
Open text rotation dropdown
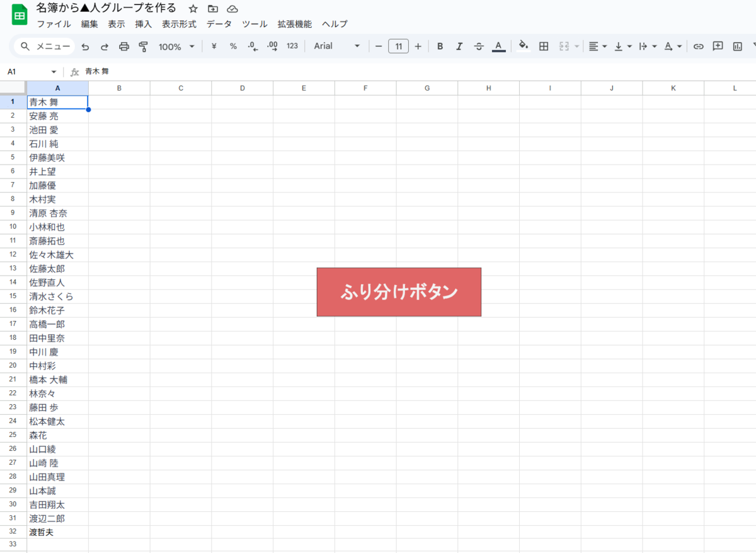[x=673, y=46]
